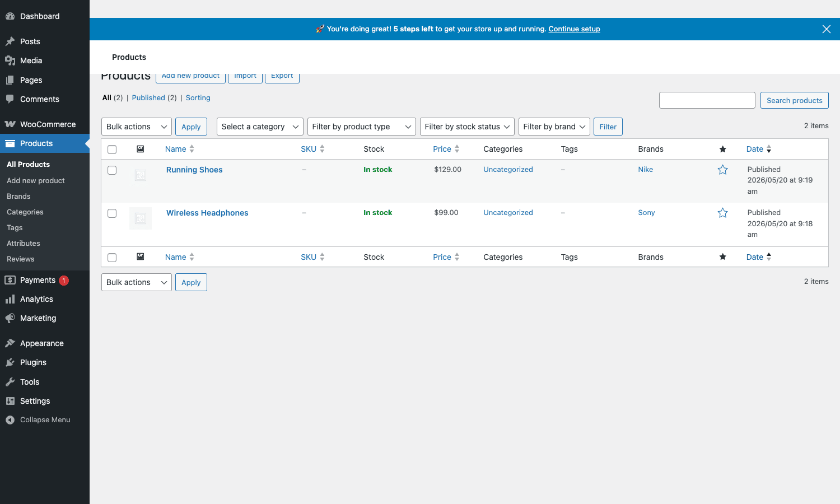Dismiss the setup banner with X

coord(827,29)
